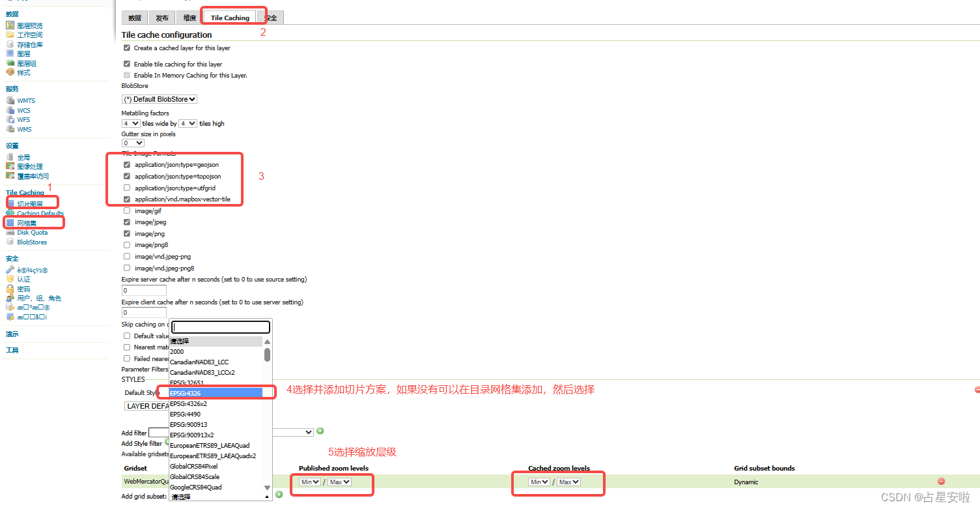This screenshot has height=509, width=980.
Task: Click the Disk Quota icon
Action: point(10,232)
